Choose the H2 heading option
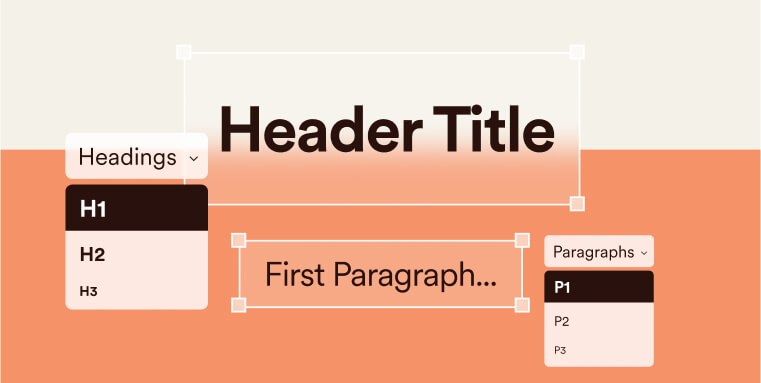761x383 pixels. tap(136, 254)
